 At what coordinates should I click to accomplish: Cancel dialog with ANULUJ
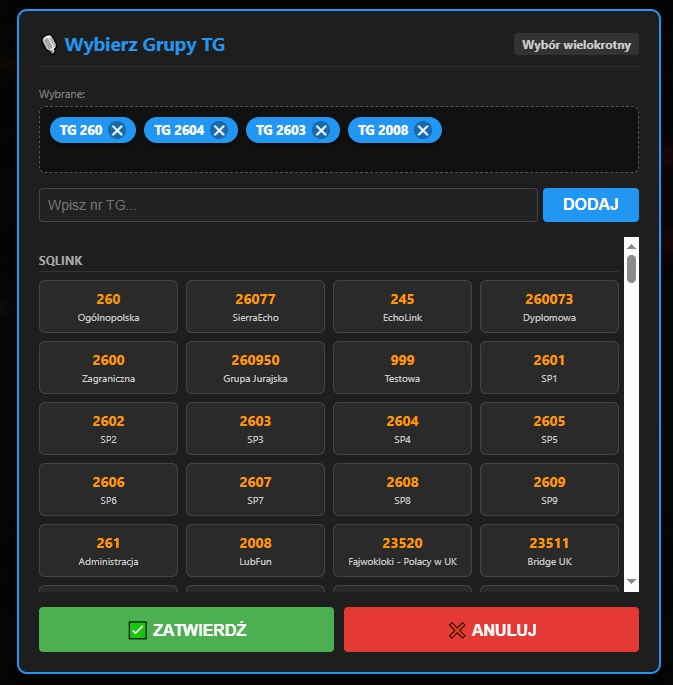(x=491, y=630)
